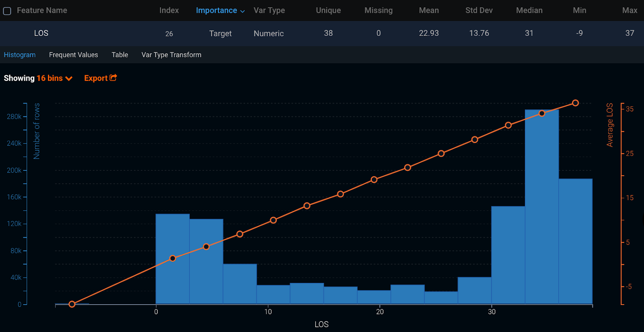Sort by the Min column header
The width and height of the screenshot is (644, 332).
pyautogui.click(x=580, y=10)
